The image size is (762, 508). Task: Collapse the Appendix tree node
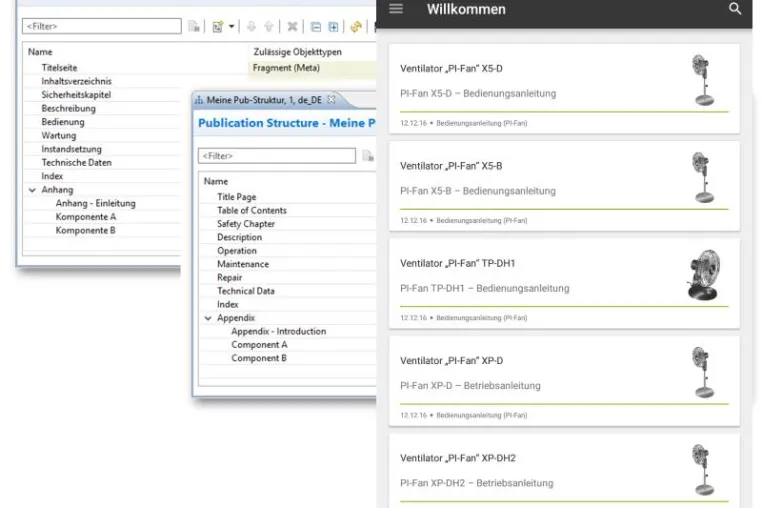pos(208,318)
